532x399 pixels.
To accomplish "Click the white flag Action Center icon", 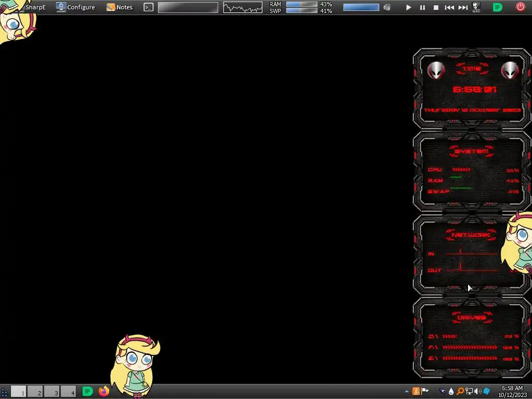I will coord(425,391).
